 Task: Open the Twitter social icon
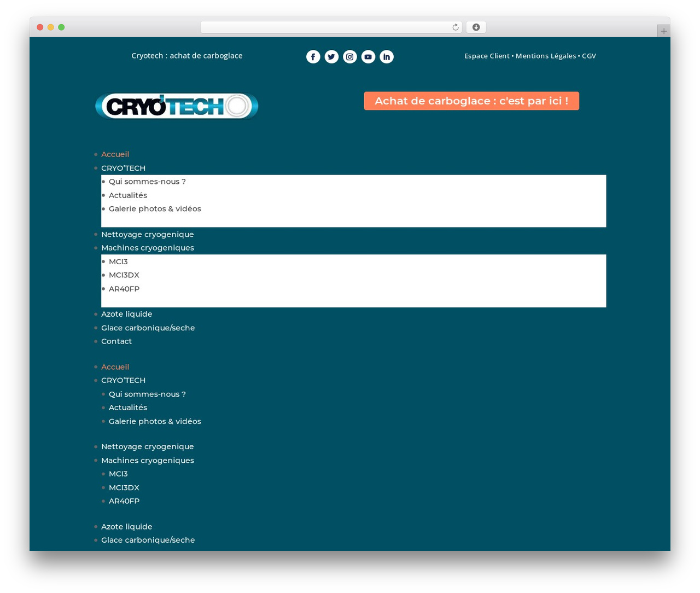pyautogui.click(x=331, y=57)
